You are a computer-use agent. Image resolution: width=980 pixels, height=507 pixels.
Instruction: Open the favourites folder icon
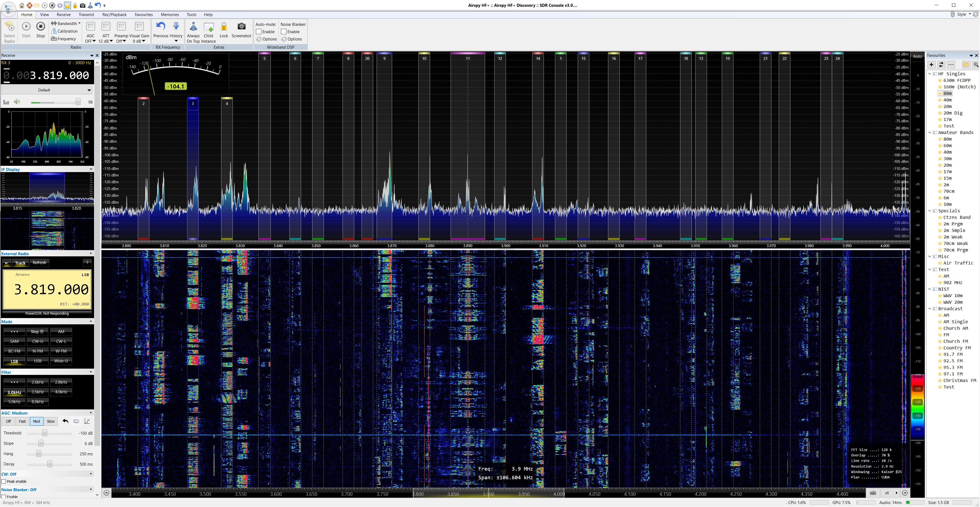[x=966, y=65]
